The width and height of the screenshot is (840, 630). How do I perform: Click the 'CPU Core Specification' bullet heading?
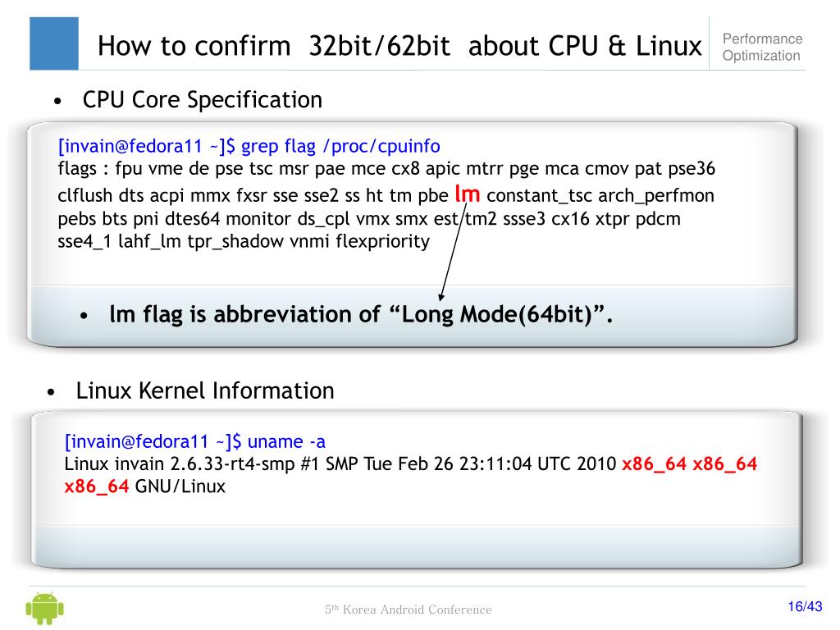203,100
